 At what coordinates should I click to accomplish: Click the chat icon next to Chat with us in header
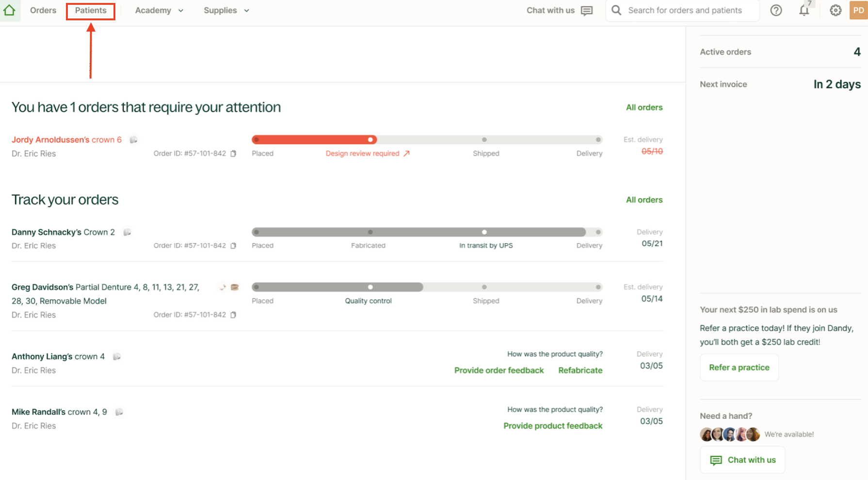[x=587, y=11]
